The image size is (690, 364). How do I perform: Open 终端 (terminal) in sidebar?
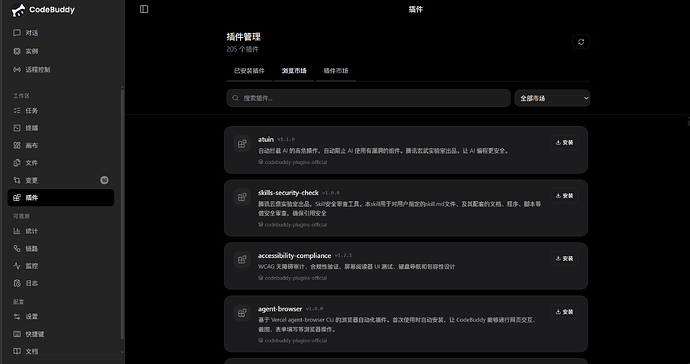[x=61, y=128]
